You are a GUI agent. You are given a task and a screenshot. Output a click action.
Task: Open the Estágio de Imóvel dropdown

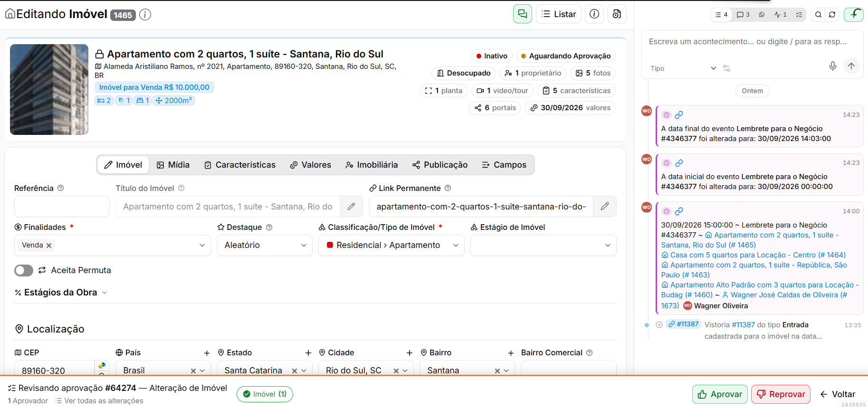pyautogui.click(x=543, y=246)
